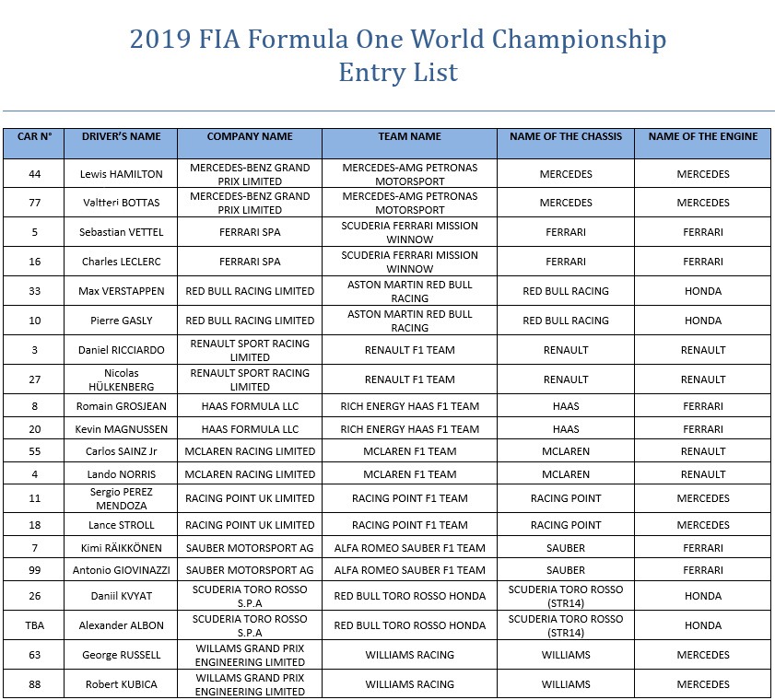Image resolution: width=775 pixels, height=700 pixels.
Task: Click the COMPANY NAME header cell
Action: (250, 144)
